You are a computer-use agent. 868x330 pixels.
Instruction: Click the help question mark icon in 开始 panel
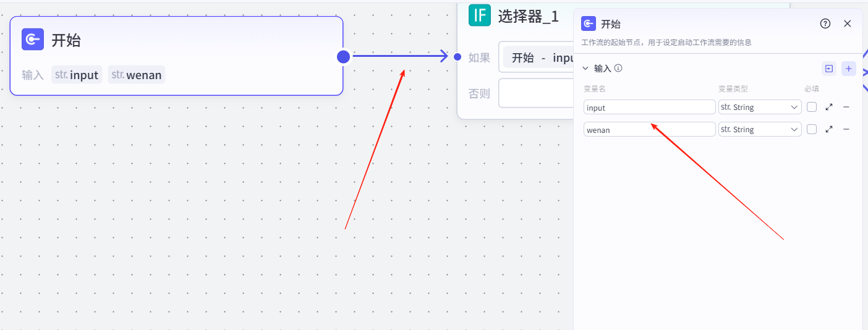(825, 23)
